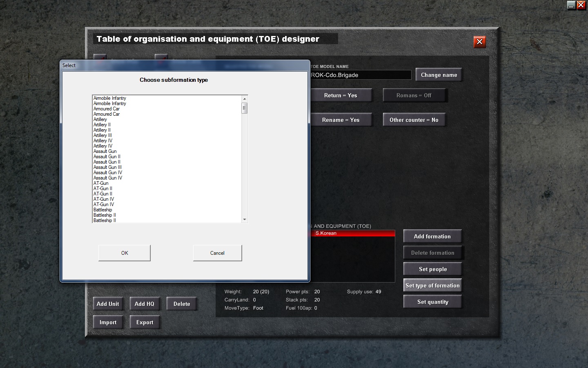Close the TOE designer with the red X
This screenshot has width=588, height=368.
tap(479, 42)
